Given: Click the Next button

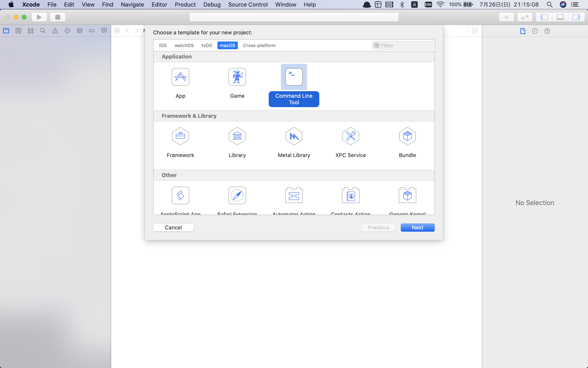Looking at the screenshot, I should [418, 228].
